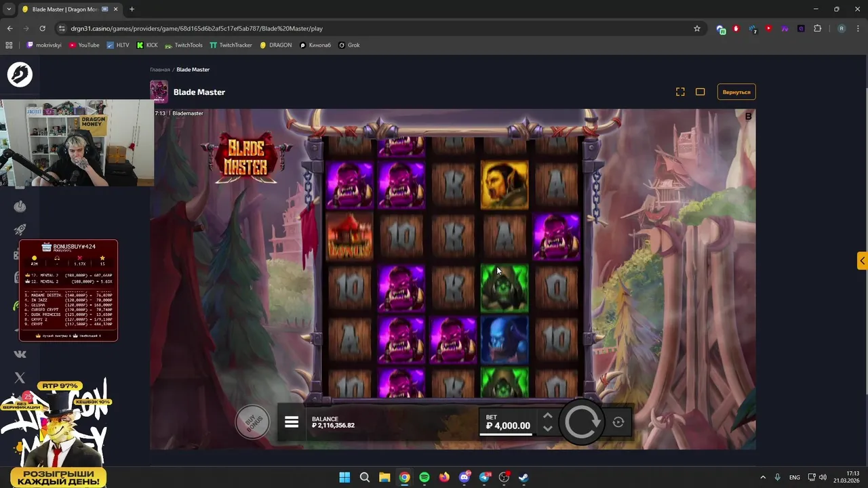868x488 pixels.
Task: Open the joystick games sidebar icon
Action: [x=20, y=206]
